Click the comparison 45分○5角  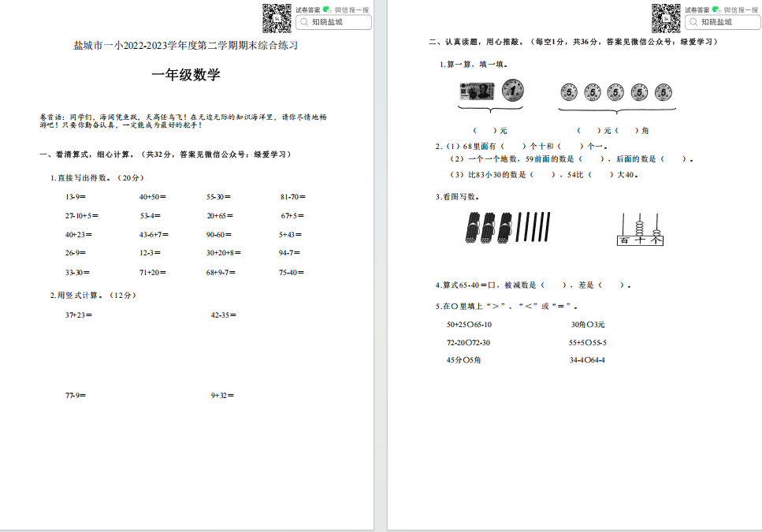(x=463, y=360)
